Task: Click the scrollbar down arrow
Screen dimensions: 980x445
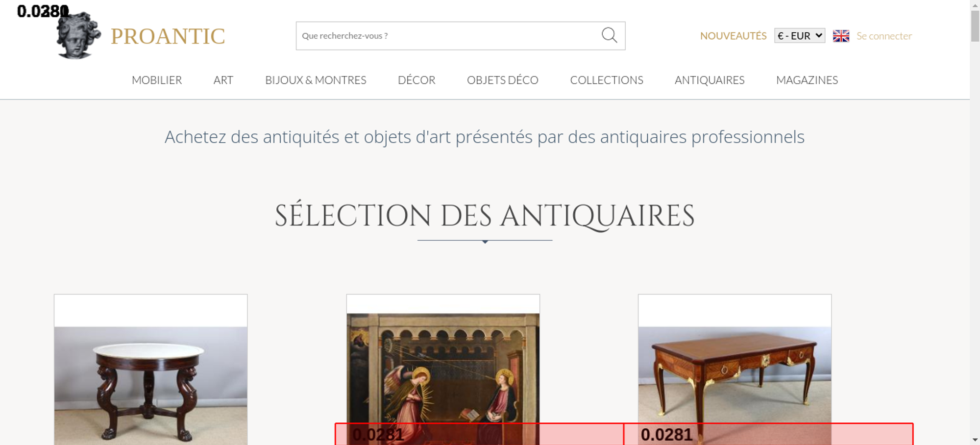Action: pyautogui.click(x=975, y=440)
